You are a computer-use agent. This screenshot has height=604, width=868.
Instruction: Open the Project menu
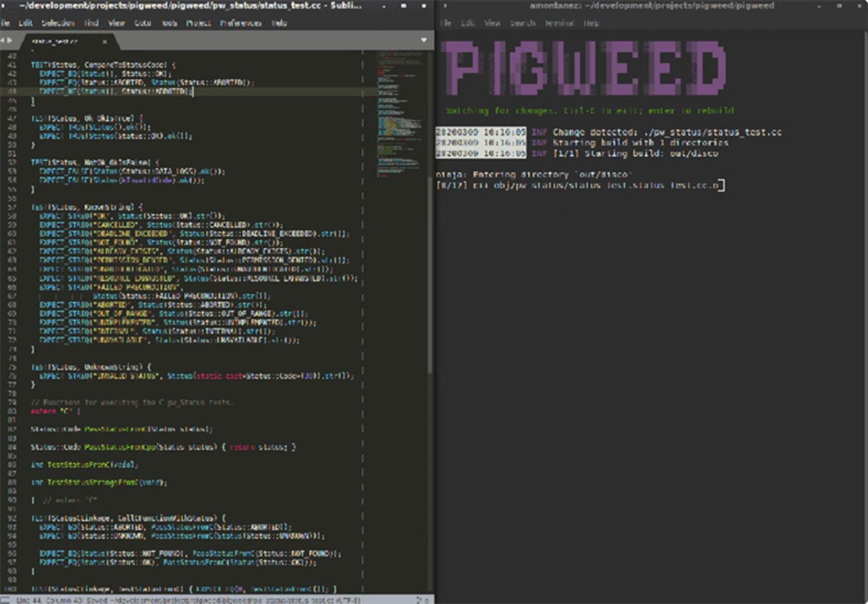pyautogui.click(x=198, y=22)
